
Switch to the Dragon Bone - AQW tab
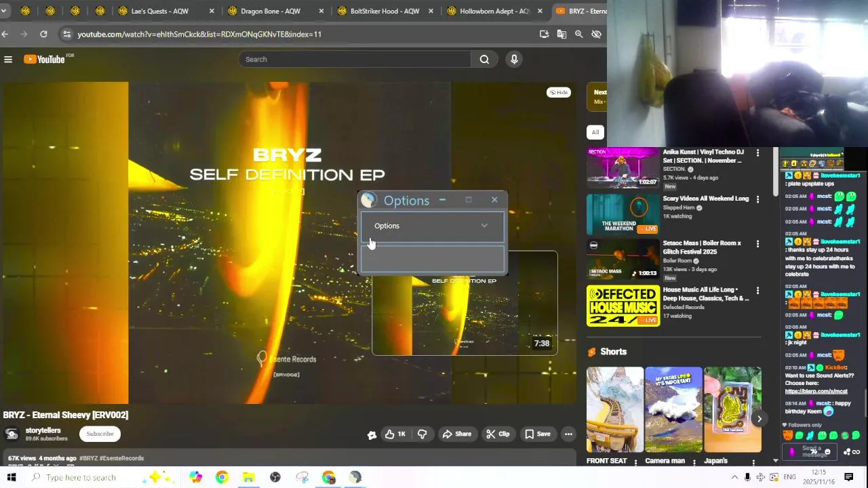click(x=276, y=11)
